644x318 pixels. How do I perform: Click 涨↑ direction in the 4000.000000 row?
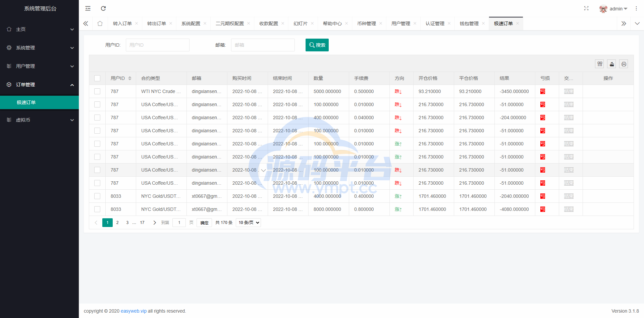[x=398, y=196]
